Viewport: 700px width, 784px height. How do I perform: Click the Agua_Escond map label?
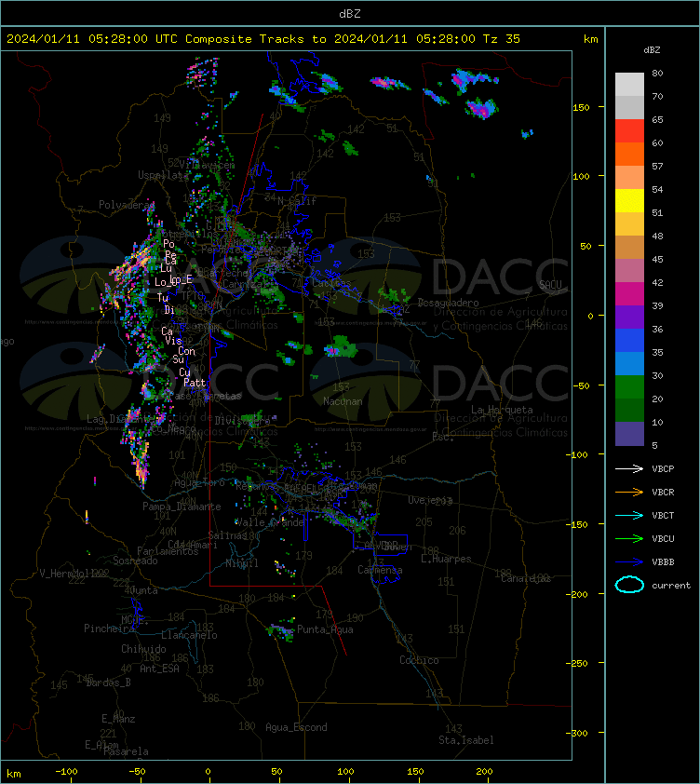pos(296,727)
